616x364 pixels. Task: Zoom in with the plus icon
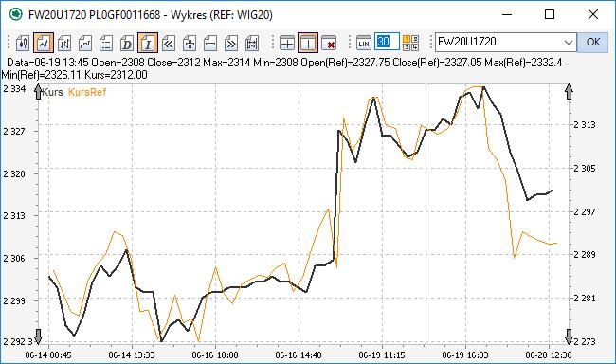pyautogui.click(x=190, y=43)
